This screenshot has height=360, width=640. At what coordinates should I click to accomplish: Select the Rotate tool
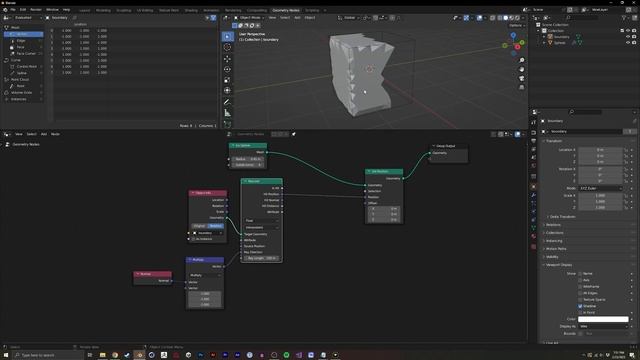(x=227, y=69)
